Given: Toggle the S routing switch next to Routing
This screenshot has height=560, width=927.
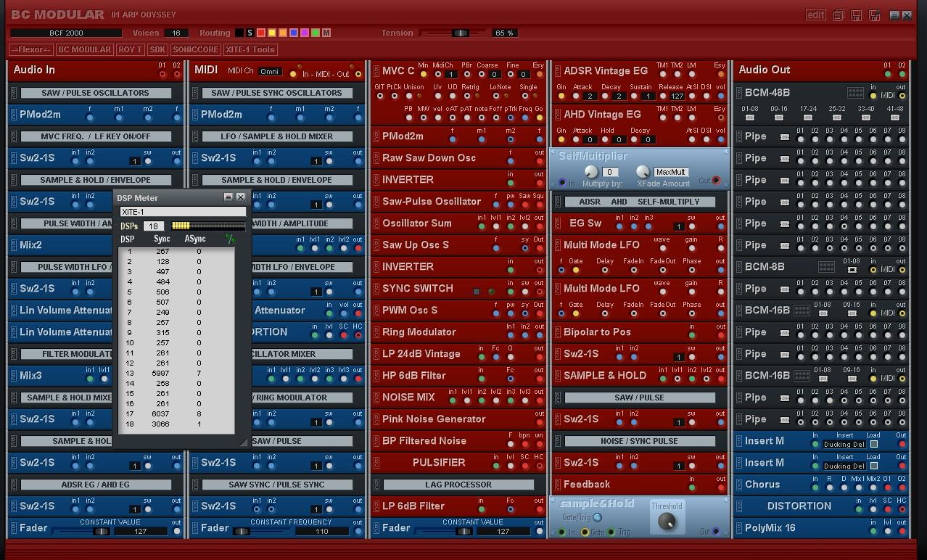Looking at the screenshot, I should pyautogui.click(x=250, y=33).
